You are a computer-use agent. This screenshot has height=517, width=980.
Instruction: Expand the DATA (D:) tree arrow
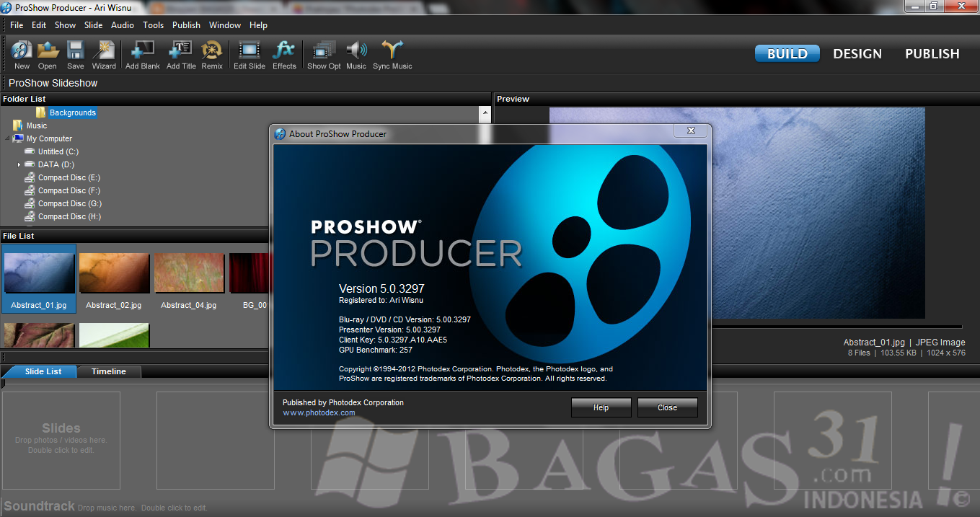19,164
